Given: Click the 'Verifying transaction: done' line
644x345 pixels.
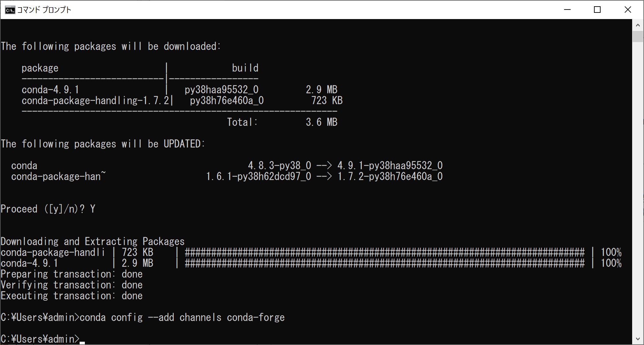Looking at the screenshot, I should (x=72, y=285).
